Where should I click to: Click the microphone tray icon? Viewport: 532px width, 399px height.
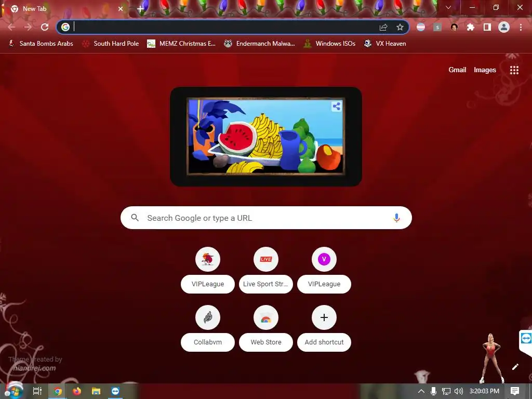pos(433,391)
